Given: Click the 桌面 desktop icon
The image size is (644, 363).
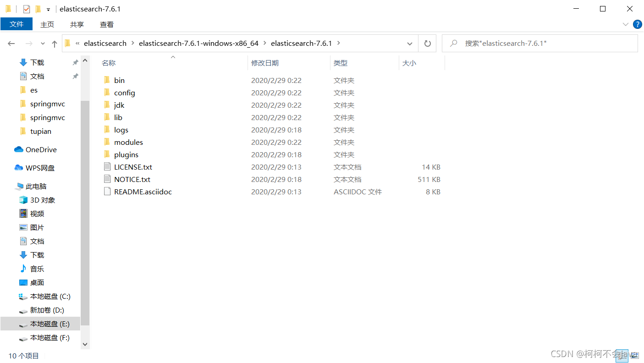Looking at the screenshot, I should coord(23,282).
